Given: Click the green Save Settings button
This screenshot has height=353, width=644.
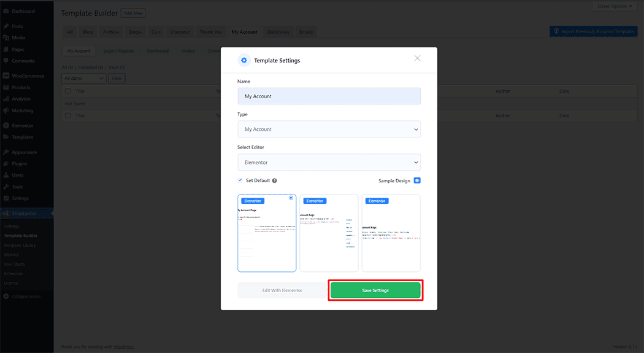Looking at the screenshot, I should tap(375, 290).
